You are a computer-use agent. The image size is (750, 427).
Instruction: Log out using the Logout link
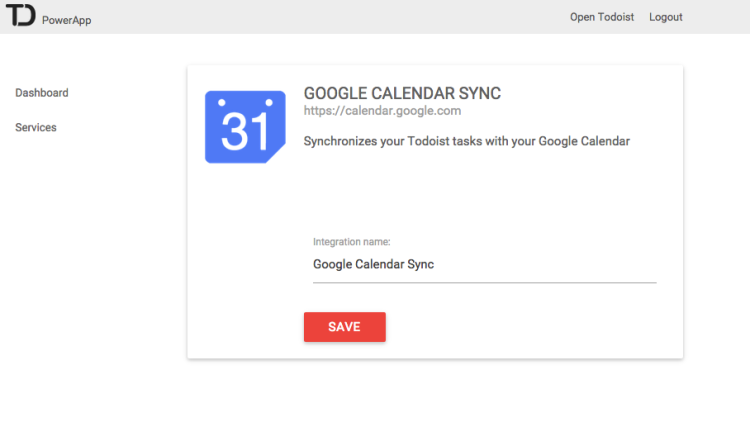click(x=665, y=17)
